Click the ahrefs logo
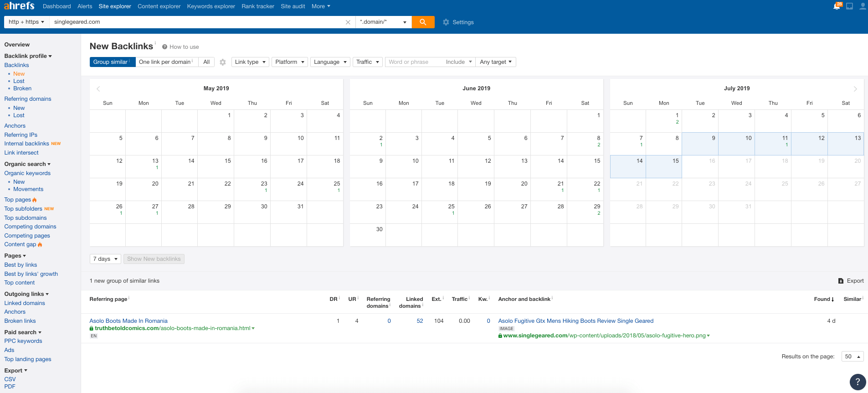868x393 pixels. 19,6
